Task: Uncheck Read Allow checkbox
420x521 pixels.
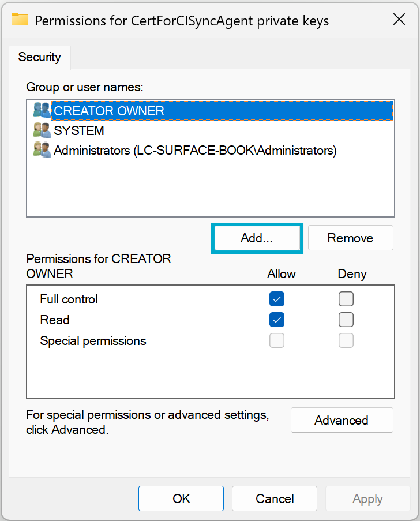Action: pyautogui.click(x=277, y=320)
